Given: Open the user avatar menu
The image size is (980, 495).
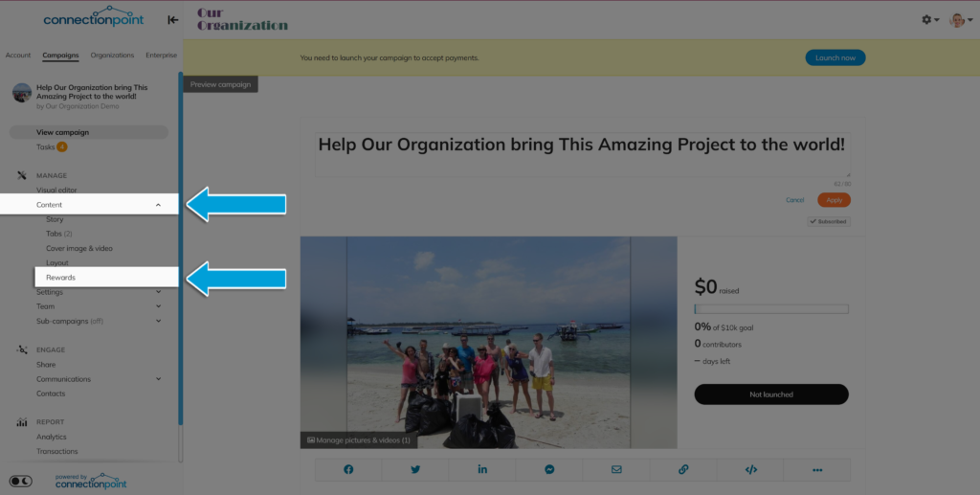Looking at the screenshot, I should [x=961, y=20].
